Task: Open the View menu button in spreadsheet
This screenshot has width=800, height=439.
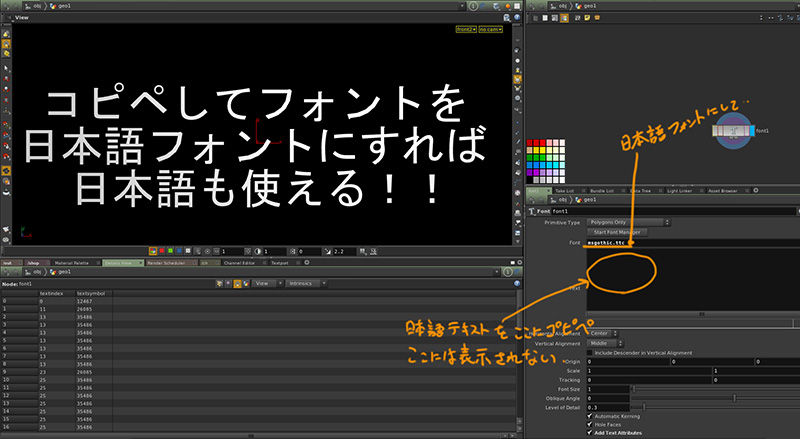Action: [x=263, y=283]
